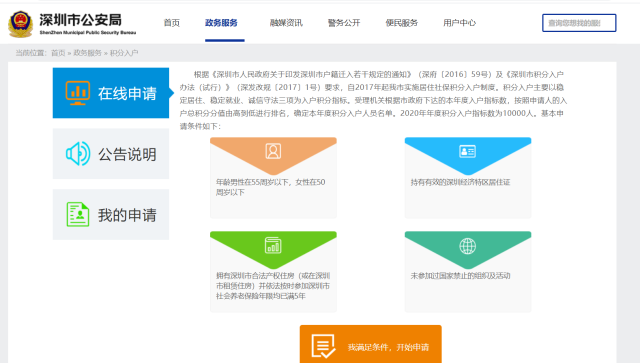Open the 首页 navigation item
The height and width of the screenshot is (363, 640).
pyautogui.click(x=171, y=23)
